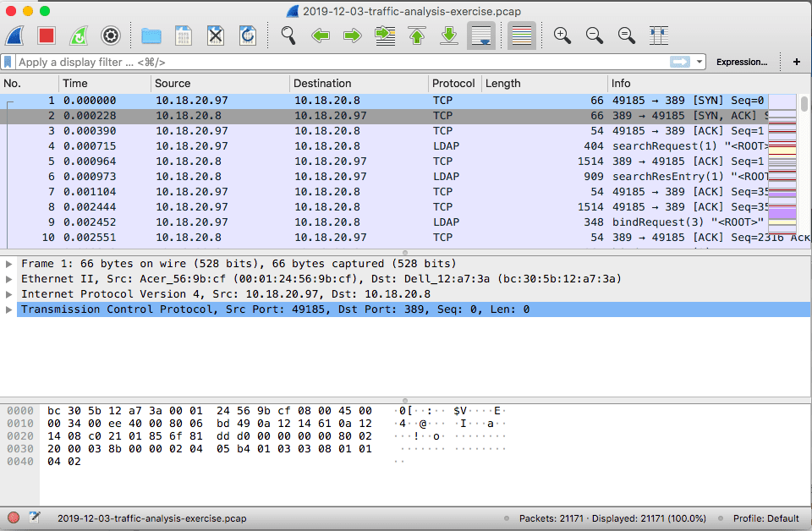Sort by Destination column header

tap(359, 84)
